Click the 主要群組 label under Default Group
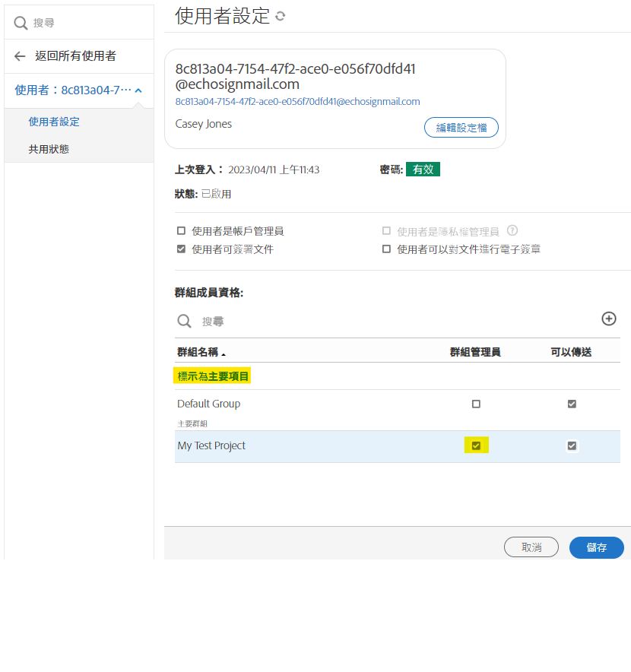The height and width of the screenshot is (672, 631). coord(192,423)
